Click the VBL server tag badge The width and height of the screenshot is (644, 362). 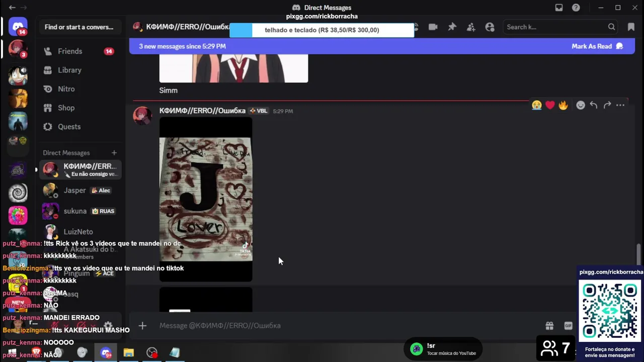tap(259, 111)
